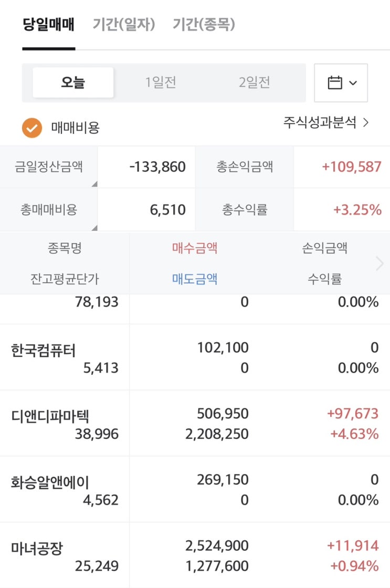Open the calendar date picker
This screenshot has width=390, height=588.
click(x=341, y=83)
